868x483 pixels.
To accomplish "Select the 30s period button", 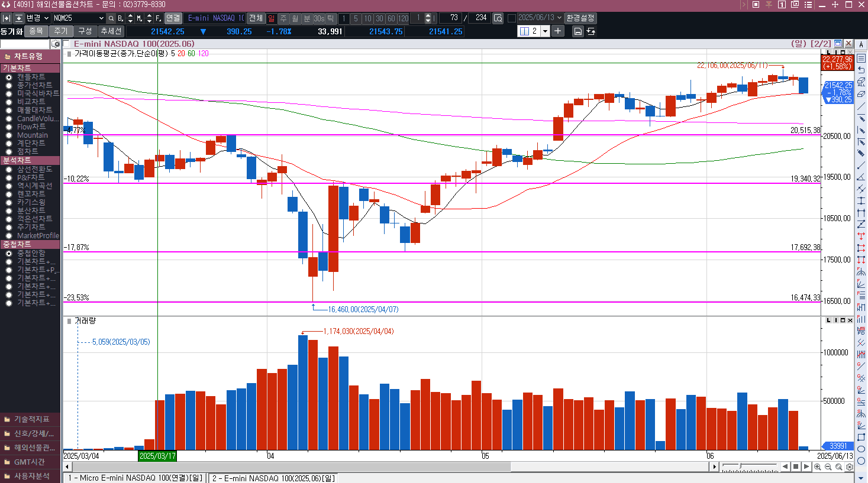I will [x=319, y=18].
